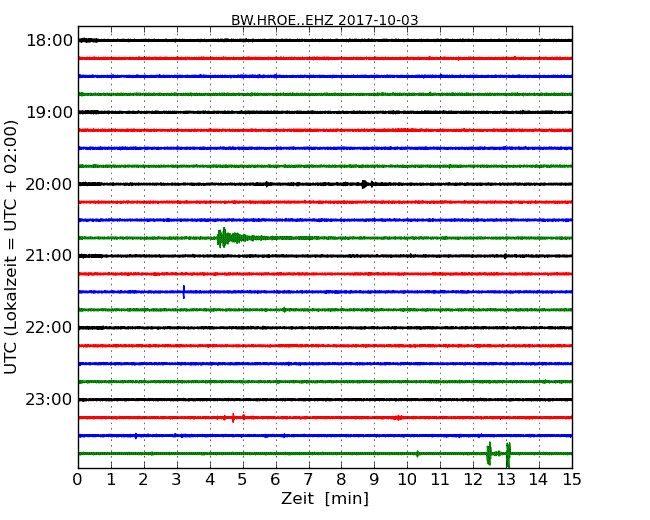Click the 21:00 time label
The width and height of the screenshot is (650, 520).
click(49, 256)
